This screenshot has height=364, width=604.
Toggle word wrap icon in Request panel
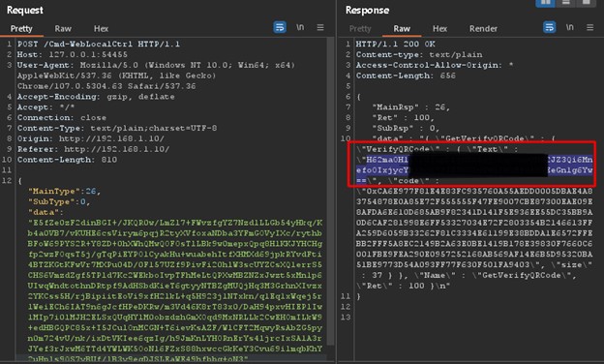tap(280, 27)
